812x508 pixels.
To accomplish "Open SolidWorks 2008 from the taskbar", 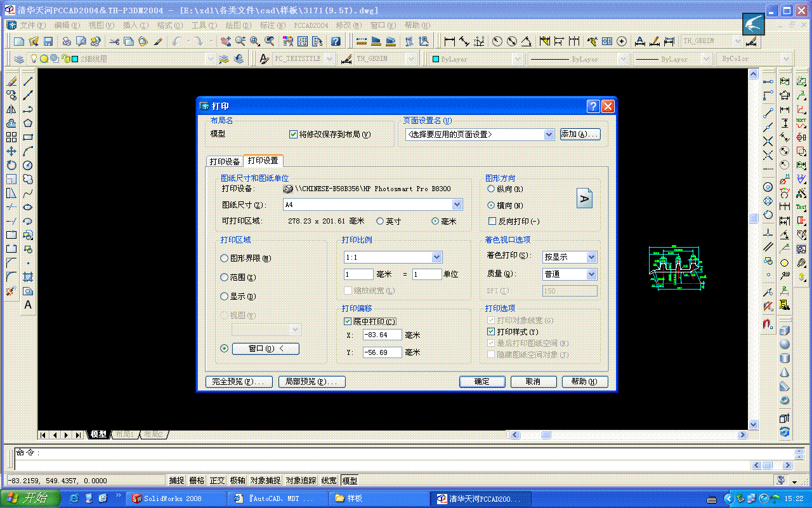I will pos(177,498).
